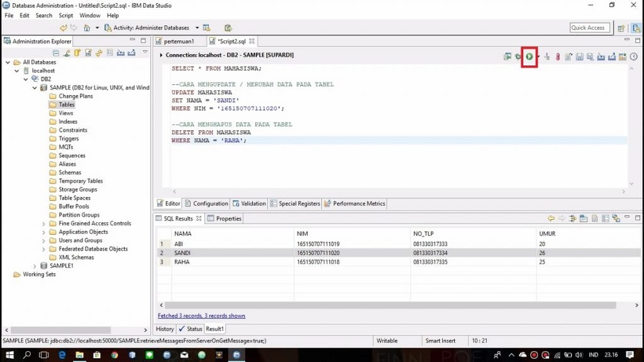This screenshot has height=362, width=644.
Task: Expand the SAMPLE1 database node
Action: (x=35, y=266)
